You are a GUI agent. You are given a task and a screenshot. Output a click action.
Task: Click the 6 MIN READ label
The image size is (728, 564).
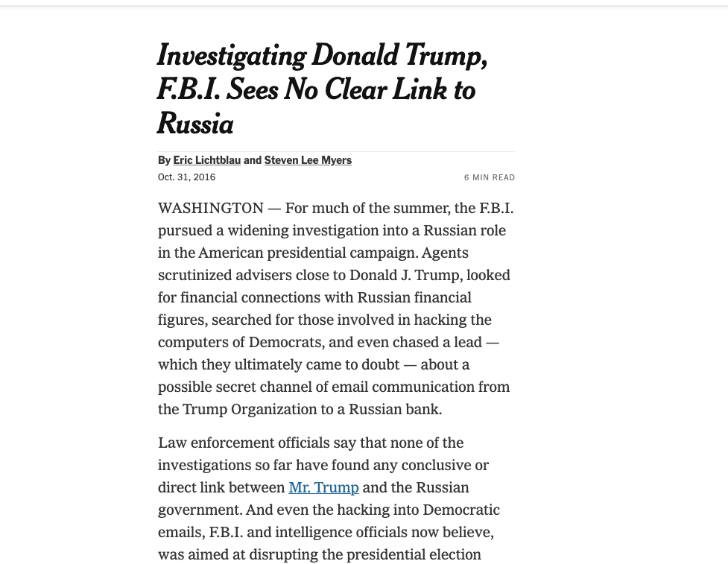pos(490,177)
